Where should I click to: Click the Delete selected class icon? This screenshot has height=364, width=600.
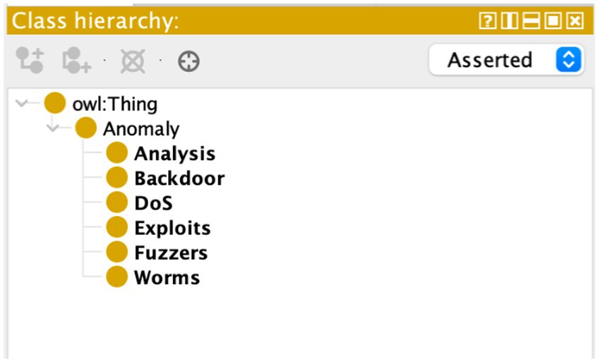pos(131,61)
